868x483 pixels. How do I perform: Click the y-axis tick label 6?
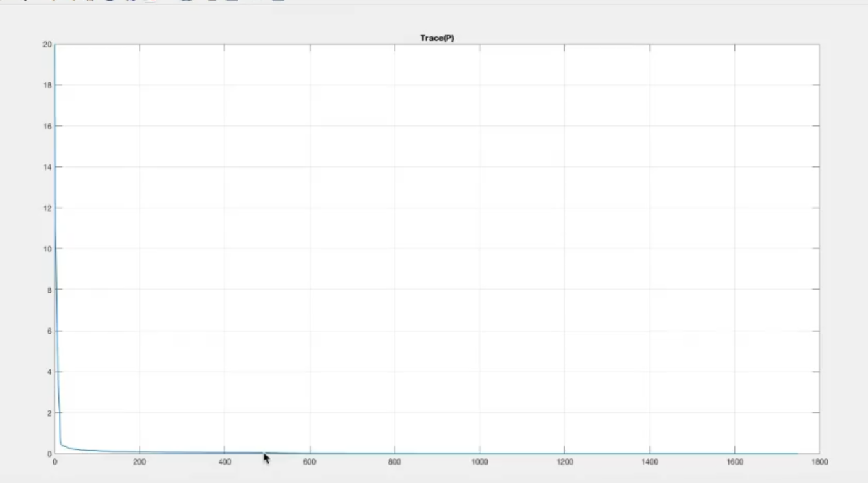tap(49, 332)
